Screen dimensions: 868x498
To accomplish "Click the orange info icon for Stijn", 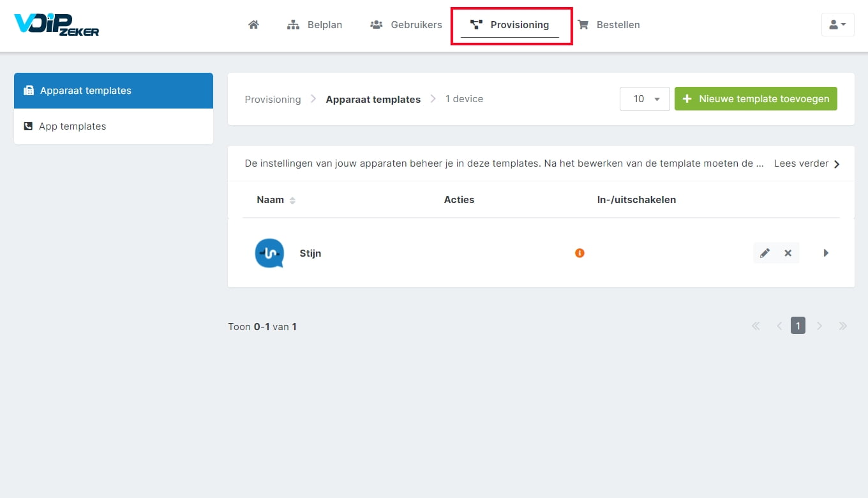I will 580,253.
